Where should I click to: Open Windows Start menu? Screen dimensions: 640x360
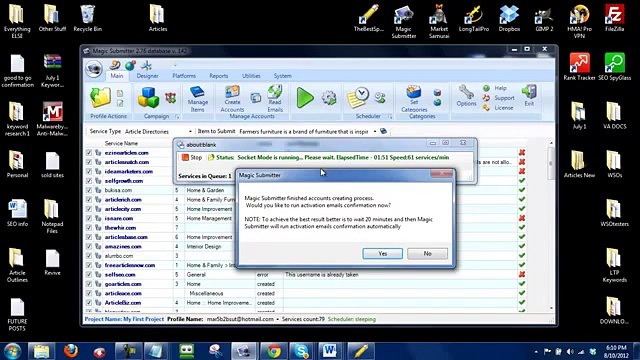pyautogui.click(x=12, y=351)
